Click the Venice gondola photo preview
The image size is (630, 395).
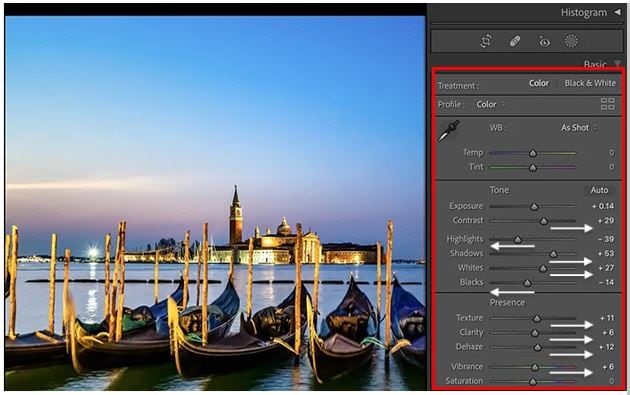tap(215, 203)
